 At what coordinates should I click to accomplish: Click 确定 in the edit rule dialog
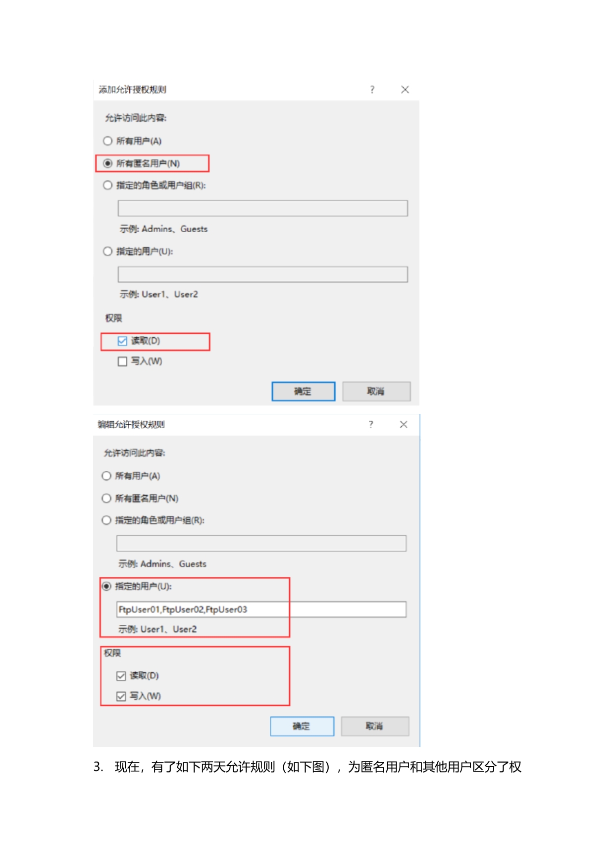302,726
